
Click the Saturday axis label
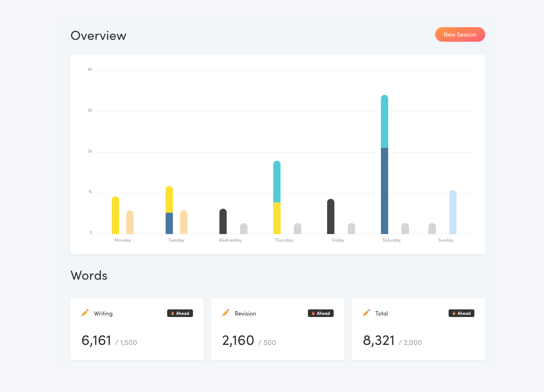(392, 240)
